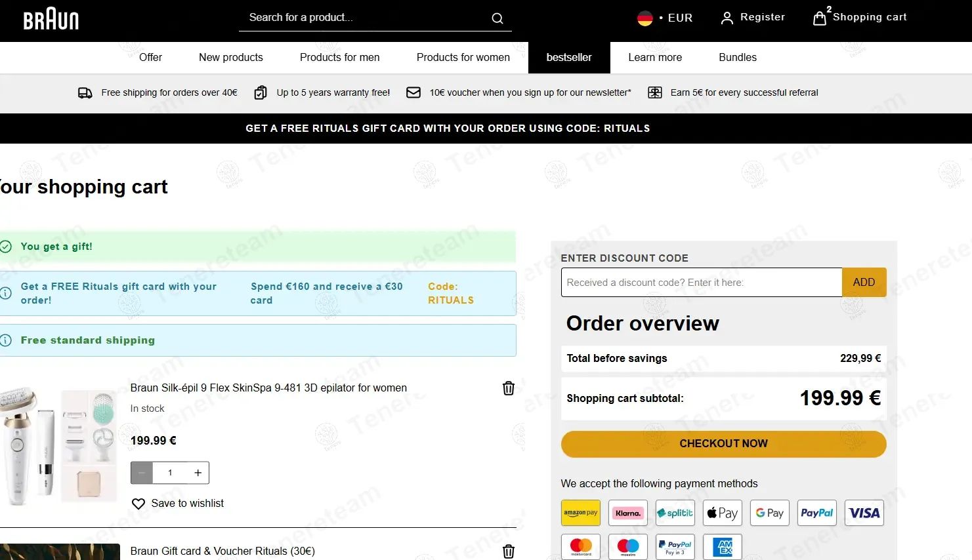The width and height of the screenshot is (972, 560).
Task: Increase epilator quantity with plus button
Action: [x=198, y=473]
